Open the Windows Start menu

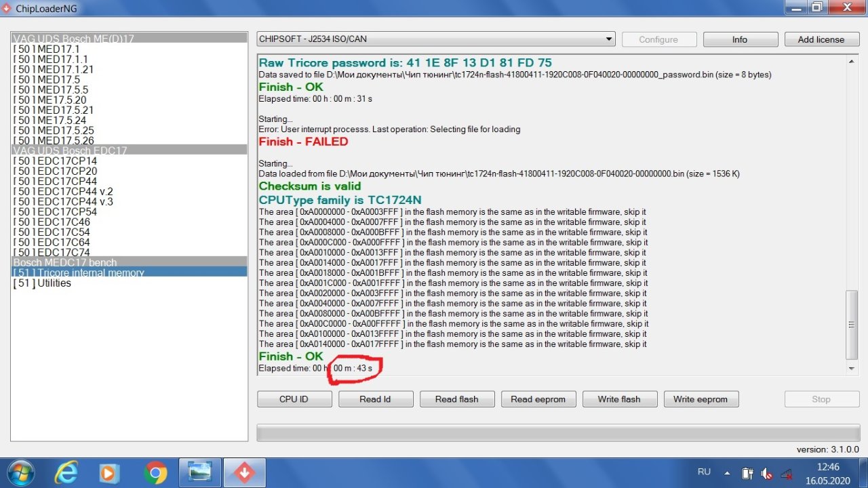click(20, 472)
